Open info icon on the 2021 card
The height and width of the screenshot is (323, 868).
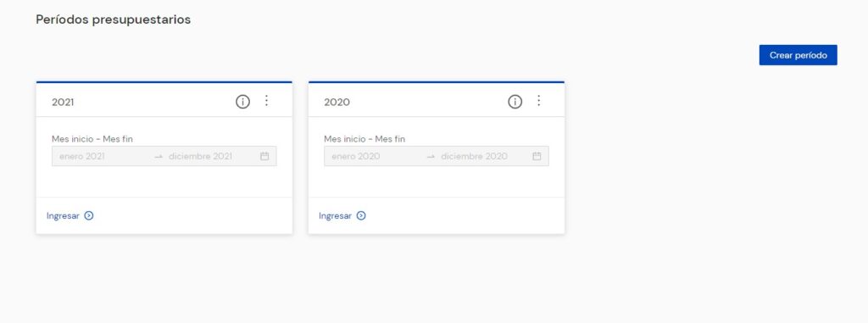point(242,102)
